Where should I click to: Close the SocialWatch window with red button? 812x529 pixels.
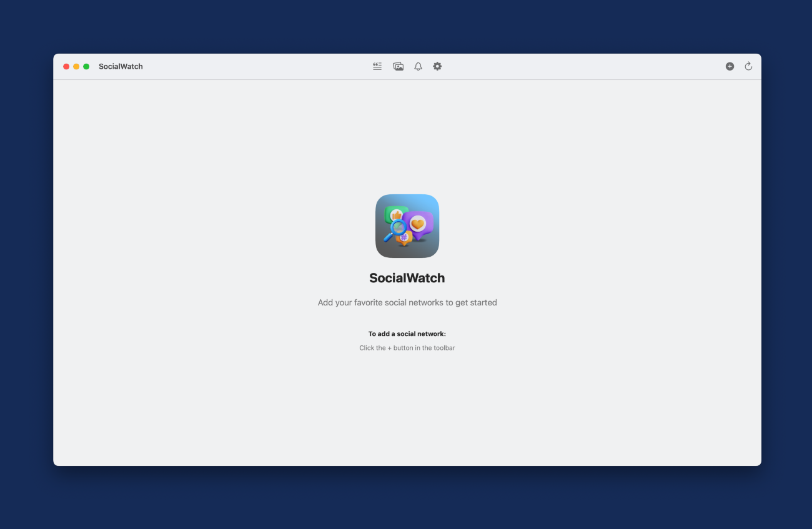click(66, 67)
